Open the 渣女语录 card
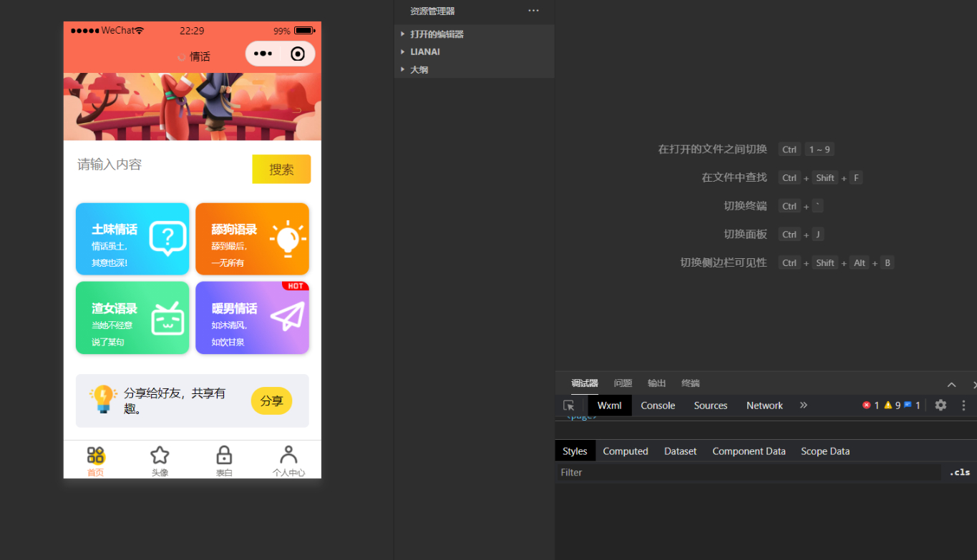 132,318
